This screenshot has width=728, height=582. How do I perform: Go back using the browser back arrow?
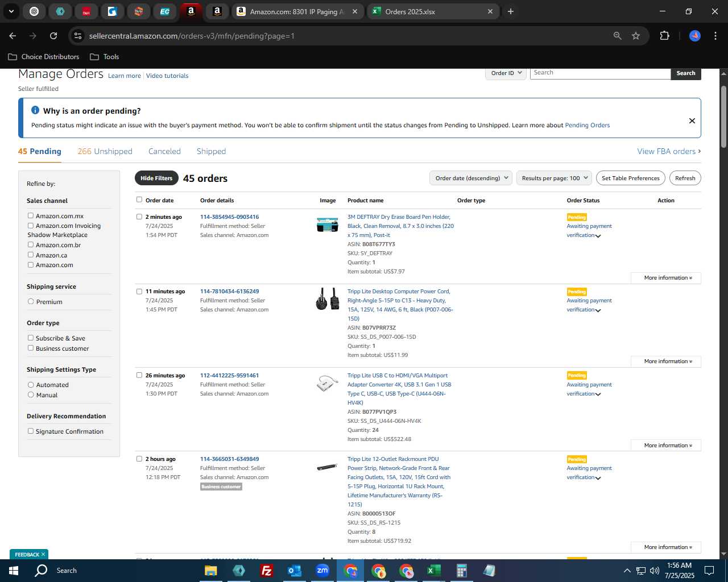(x=13, y=36)
